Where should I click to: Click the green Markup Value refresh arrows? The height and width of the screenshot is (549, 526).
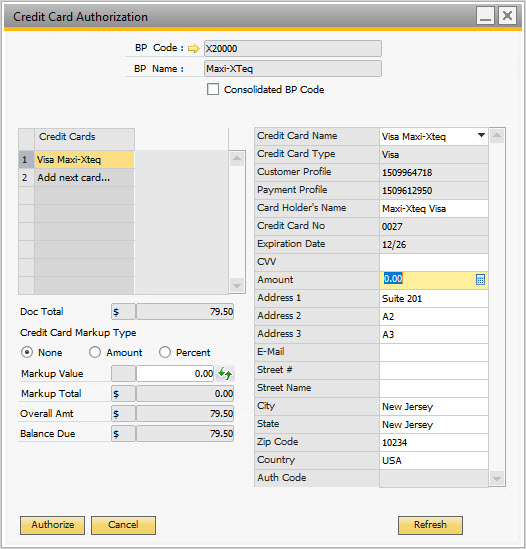225,374
